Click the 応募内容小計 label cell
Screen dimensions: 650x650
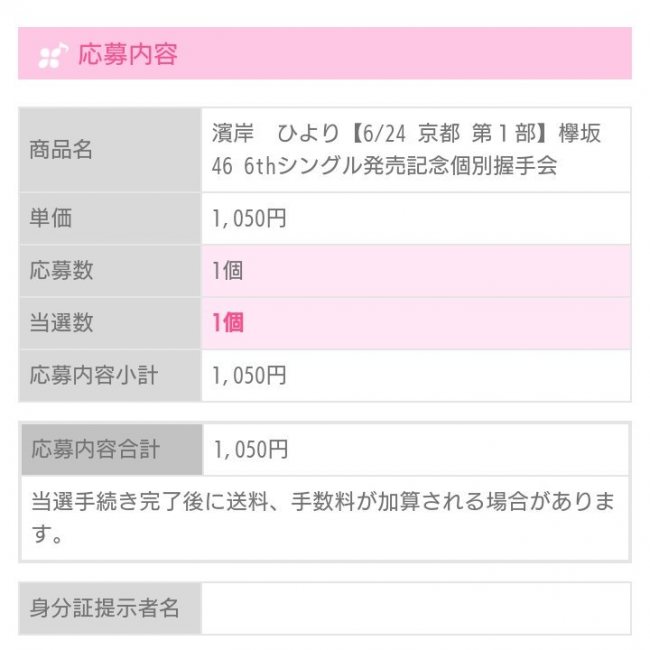(110, 375)
